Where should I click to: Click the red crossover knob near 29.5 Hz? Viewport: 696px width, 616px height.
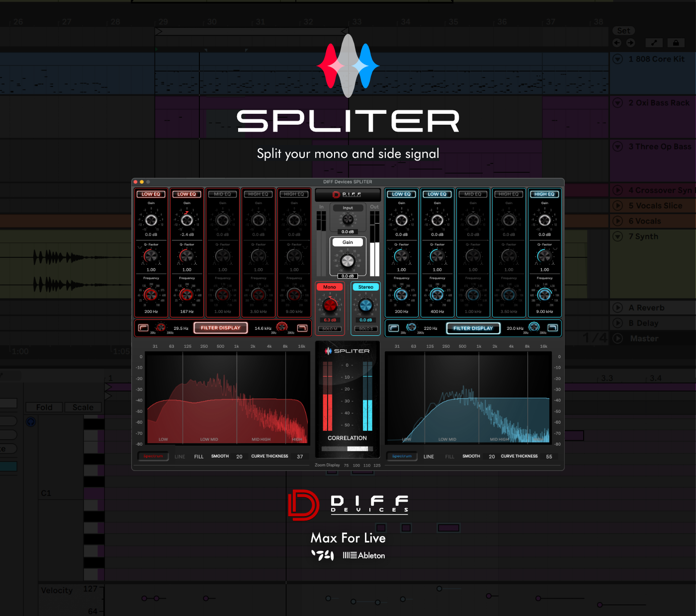[x=160, y=327]
